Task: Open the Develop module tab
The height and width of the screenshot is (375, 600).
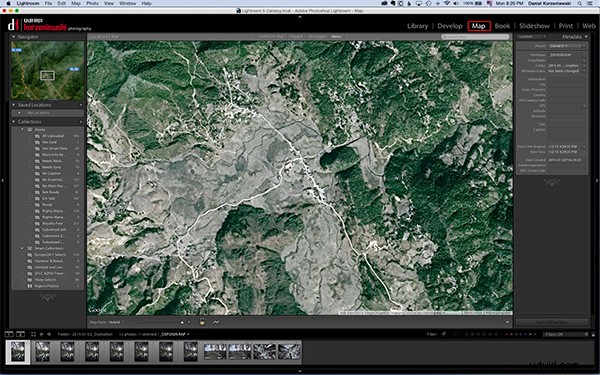Action: (450, 26)
